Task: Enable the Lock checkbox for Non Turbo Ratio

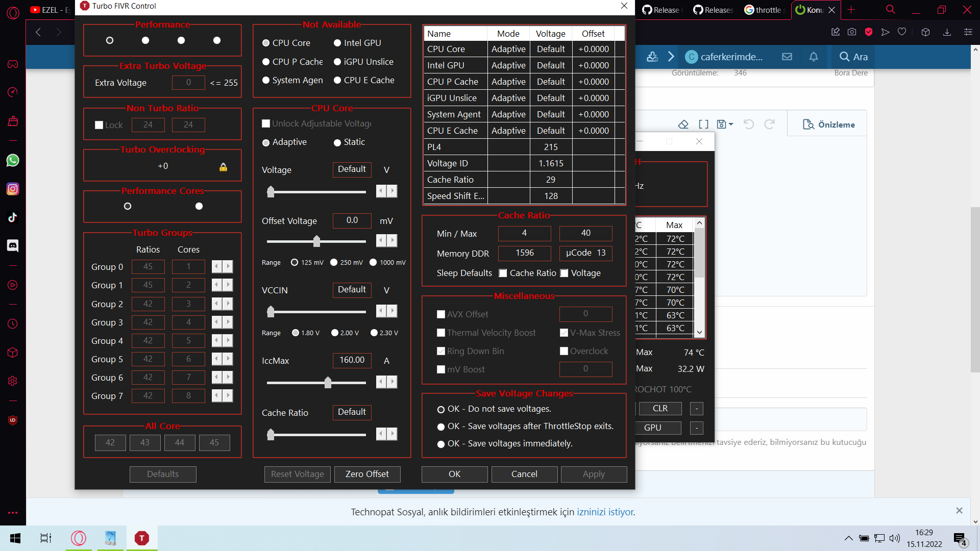Action: point(99,125)
